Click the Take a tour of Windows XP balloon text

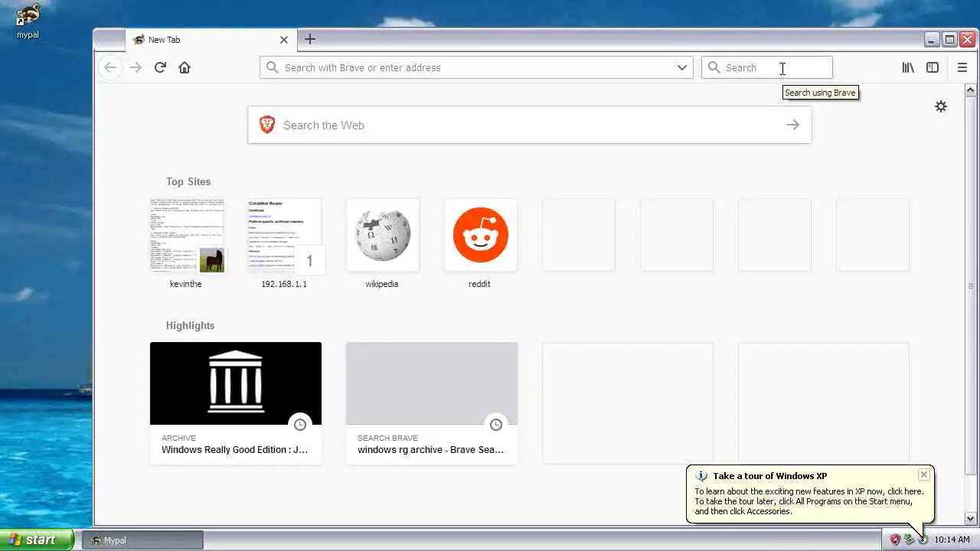click(x=769, y=476)
